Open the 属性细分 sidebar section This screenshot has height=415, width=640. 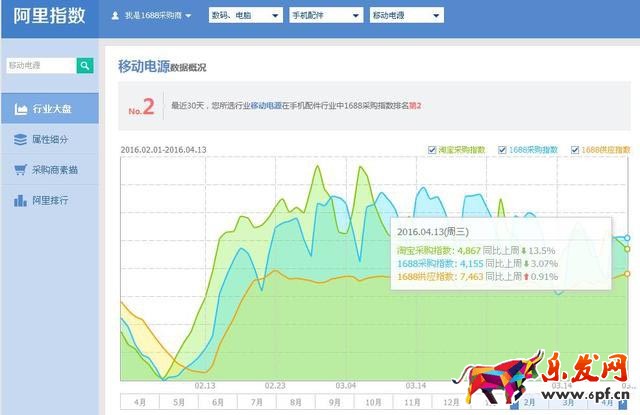pos(50,139)
